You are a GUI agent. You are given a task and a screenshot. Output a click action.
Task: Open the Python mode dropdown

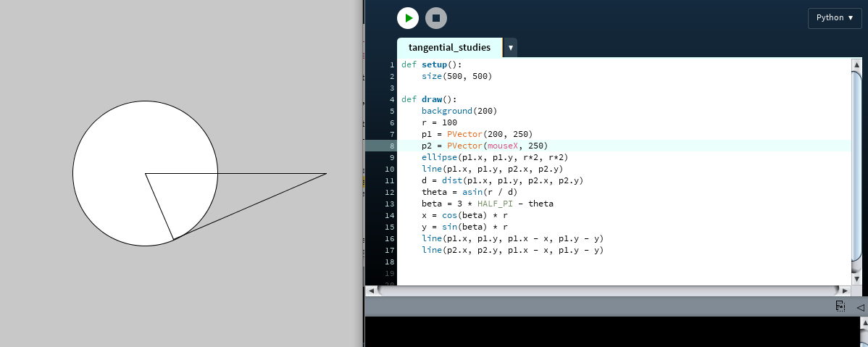[834, 17]
